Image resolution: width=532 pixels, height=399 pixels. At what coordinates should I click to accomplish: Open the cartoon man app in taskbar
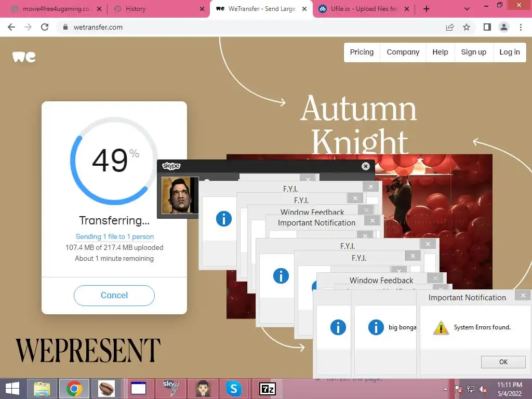pyautogui.click(x=203, y=389)
